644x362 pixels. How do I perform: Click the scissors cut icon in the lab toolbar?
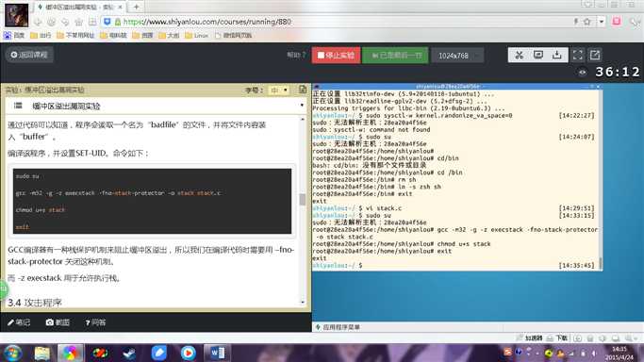[x=519, y=55]
